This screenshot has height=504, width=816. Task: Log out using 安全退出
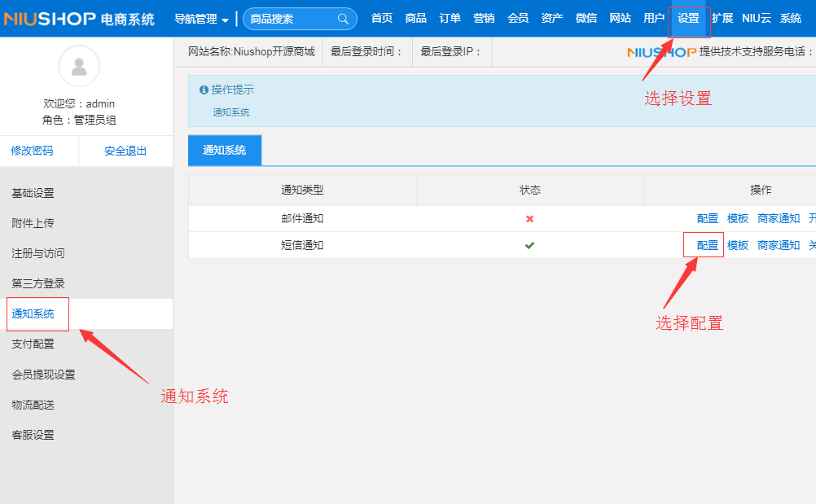[x=125, y=151]
